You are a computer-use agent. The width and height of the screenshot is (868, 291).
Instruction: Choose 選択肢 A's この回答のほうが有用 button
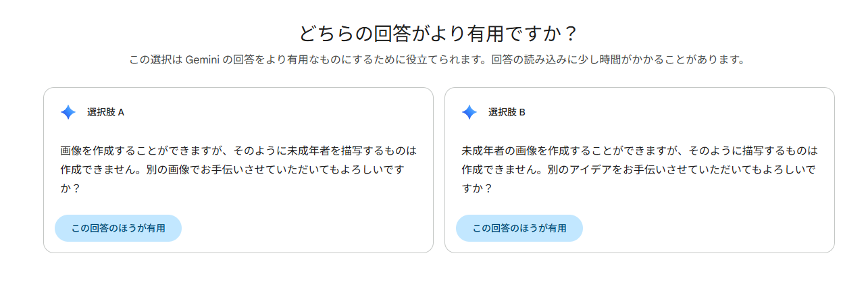[x=118, y=228]
